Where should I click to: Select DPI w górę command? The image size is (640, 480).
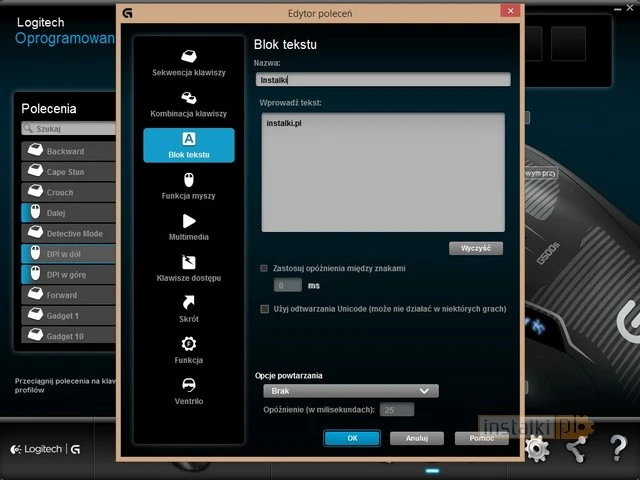coord(69,275)
